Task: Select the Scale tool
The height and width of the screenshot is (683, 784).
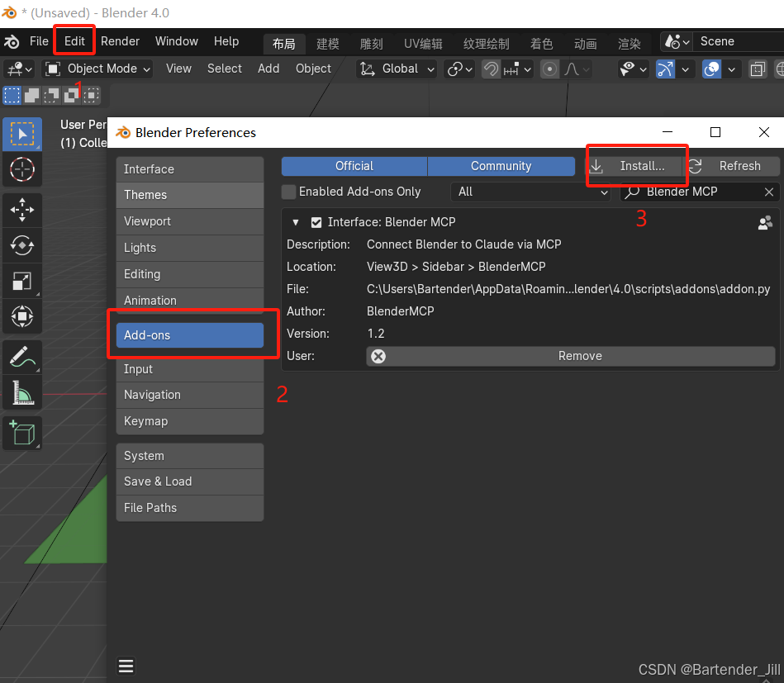Action: [x=22, y=281]
